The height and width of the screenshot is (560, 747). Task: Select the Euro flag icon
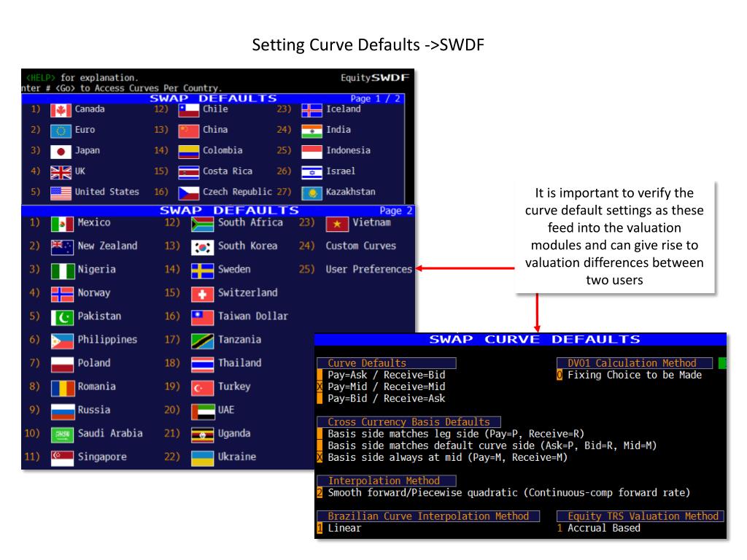tap(61, 131)
